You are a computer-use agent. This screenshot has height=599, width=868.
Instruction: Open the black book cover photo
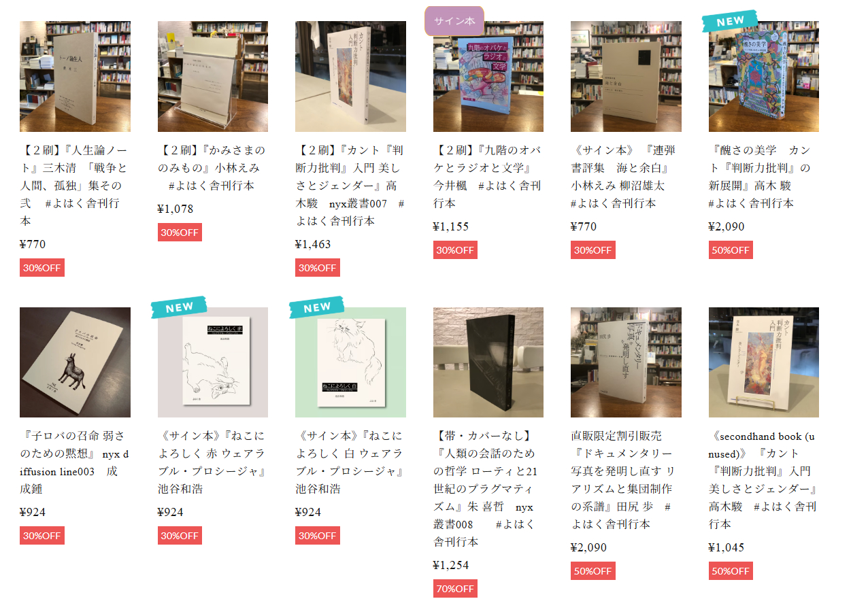coord(488,362)
